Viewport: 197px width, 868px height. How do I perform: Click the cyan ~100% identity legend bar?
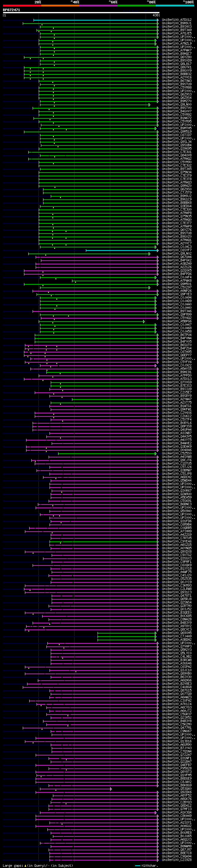click(175, 6)
